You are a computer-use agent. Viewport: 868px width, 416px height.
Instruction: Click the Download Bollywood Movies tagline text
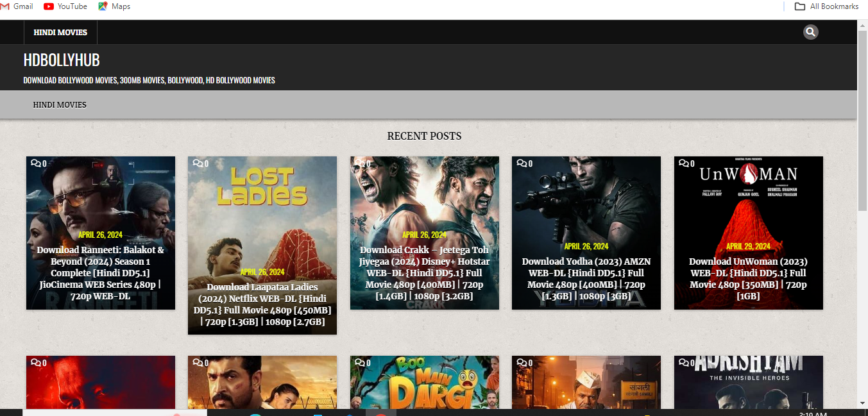[x=149, y=80]
